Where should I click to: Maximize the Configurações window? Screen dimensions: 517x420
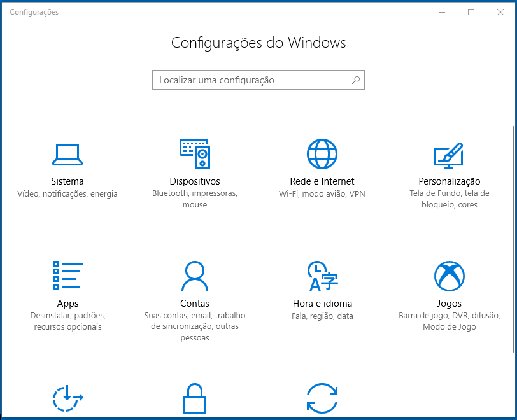tap(471, 12)
